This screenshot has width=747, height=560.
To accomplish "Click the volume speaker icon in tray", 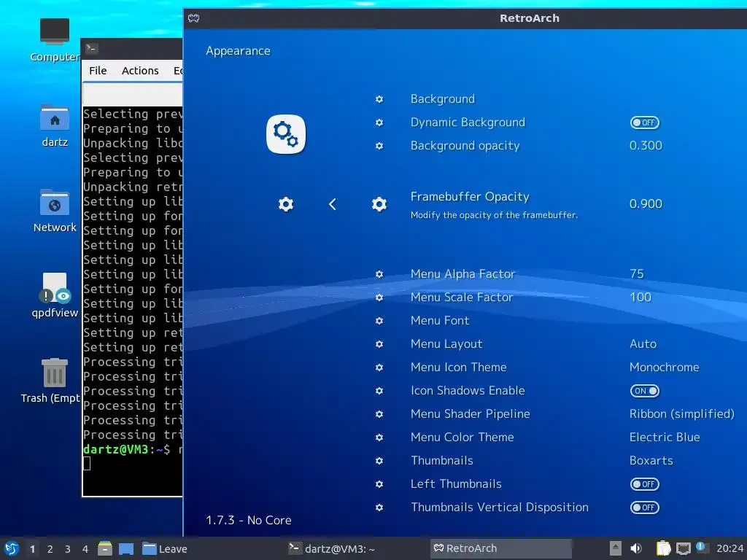I will pos(636,548).
